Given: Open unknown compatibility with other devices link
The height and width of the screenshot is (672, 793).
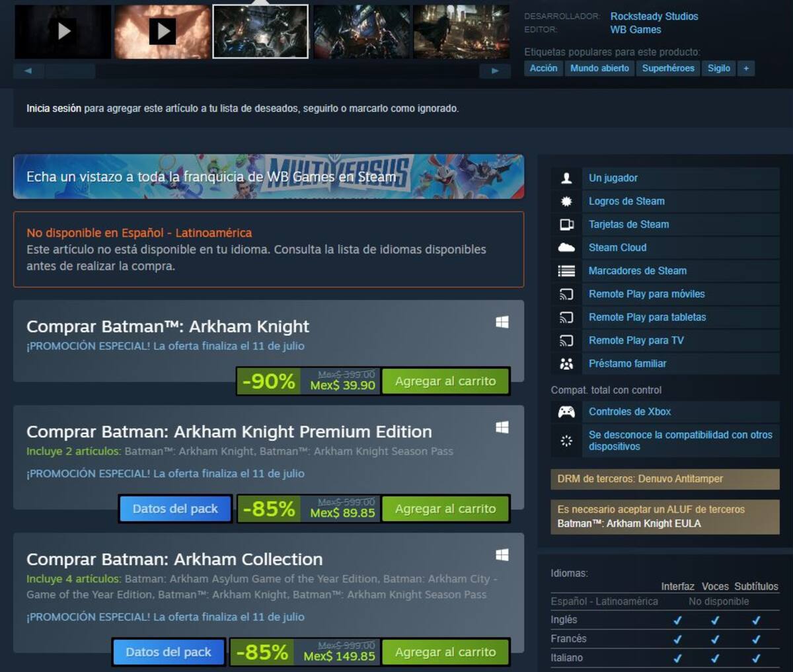Looking at the screenshot, I should pyautogui.click(x=681, y=441).
